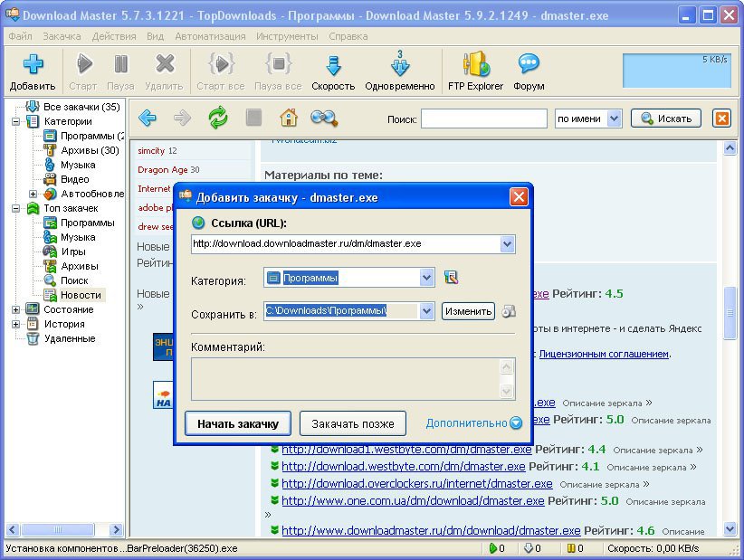Click the blue back arrow icon
Image resolution: width=744 pixels, height=560 pixels.
point(147,118)
